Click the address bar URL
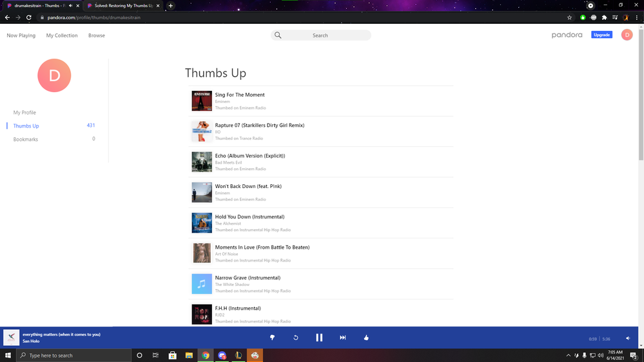The height and width of the screenshot is (362, 644). [93, 17]
